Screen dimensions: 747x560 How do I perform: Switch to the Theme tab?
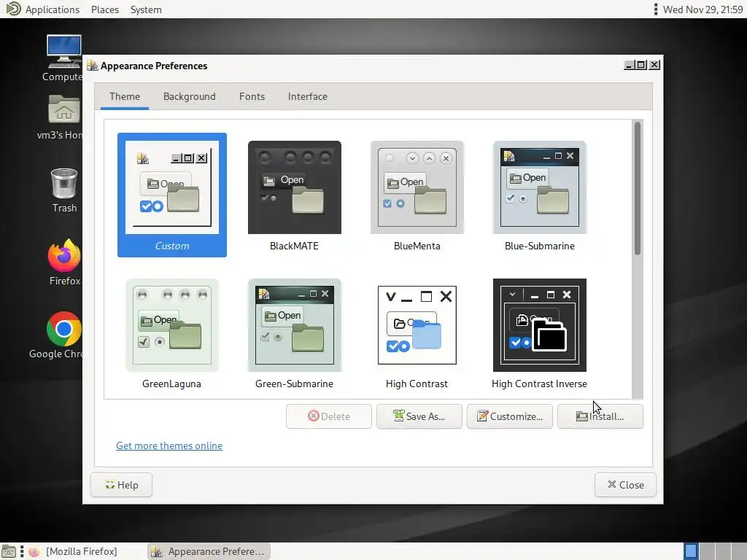click(125, 97)
